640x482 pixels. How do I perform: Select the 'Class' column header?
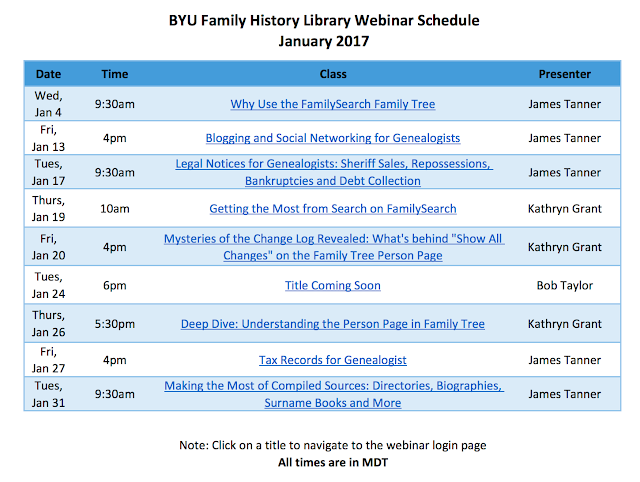pos(332,74)
